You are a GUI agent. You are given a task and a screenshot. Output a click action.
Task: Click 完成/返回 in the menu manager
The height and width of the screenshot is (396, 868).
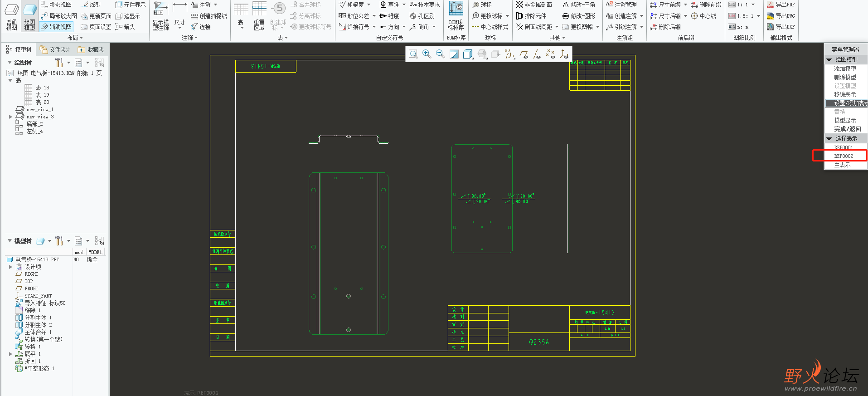[847, 129]
